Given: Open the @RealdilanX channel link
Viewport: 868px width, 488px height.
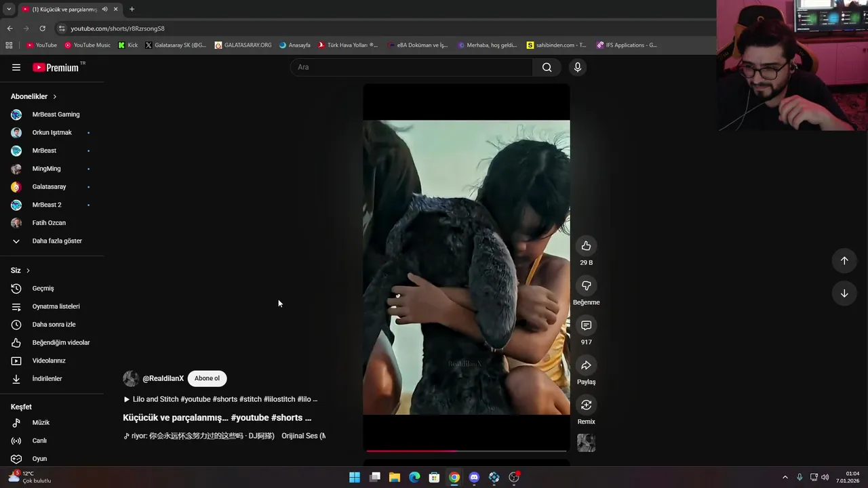Looking at the screenshot, I should [x=163, y=378].
